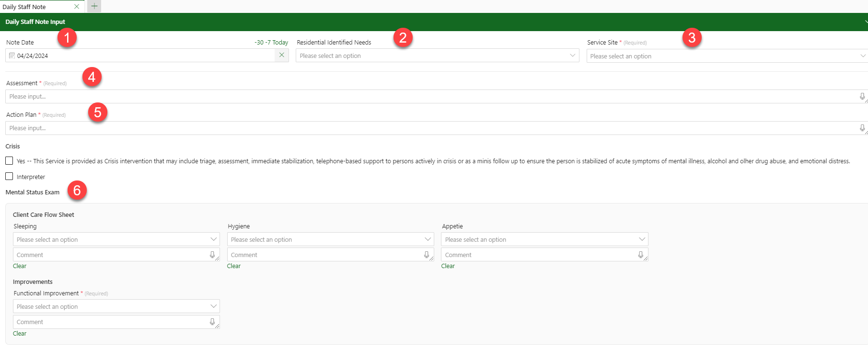The width and height of the screenshot is (868, 349).
Task: Click the Clear link under Hygiene
Action: pos(234,266)
